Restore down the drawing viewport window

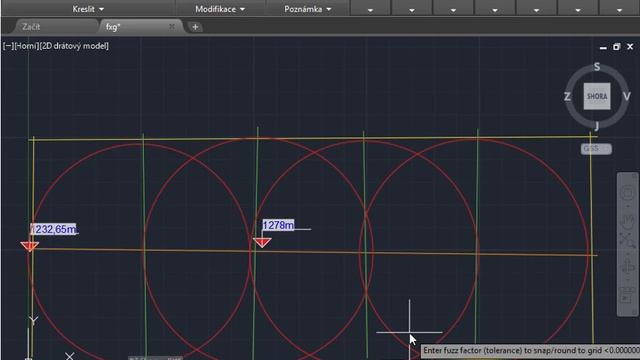[x=616, y=47]
